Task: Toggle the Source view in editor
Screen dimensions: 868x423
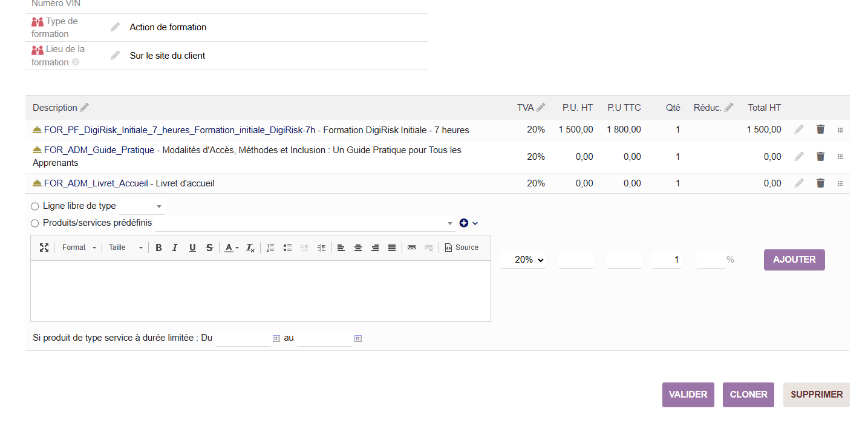Action: click(x=462, y=248)
